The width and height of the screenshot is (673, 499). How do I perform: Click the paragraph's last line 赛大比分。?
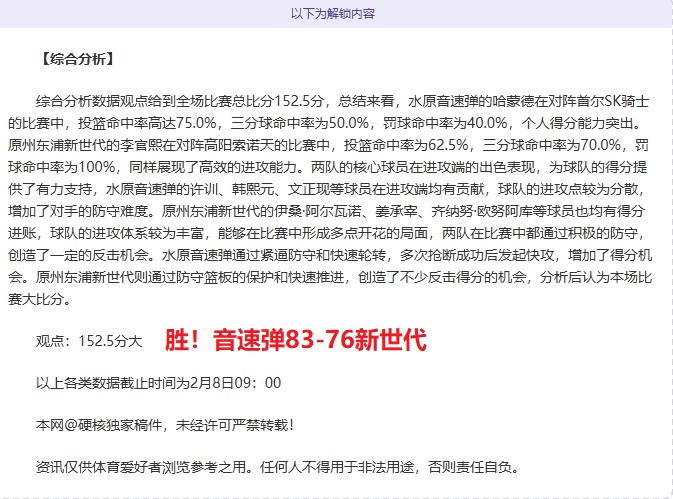(x=39, y=299)
